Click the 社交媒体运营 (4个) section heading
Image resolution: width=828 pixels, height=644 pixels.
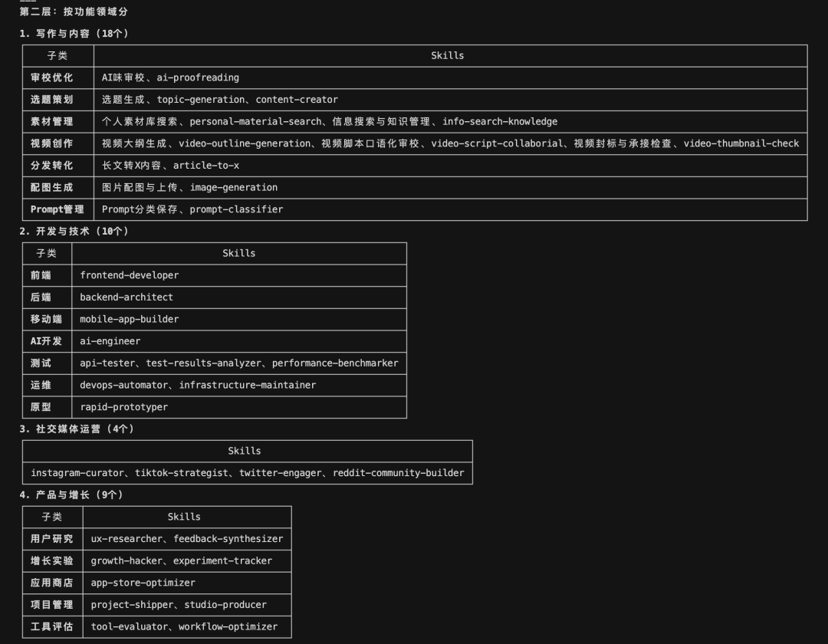click(77, 429)
